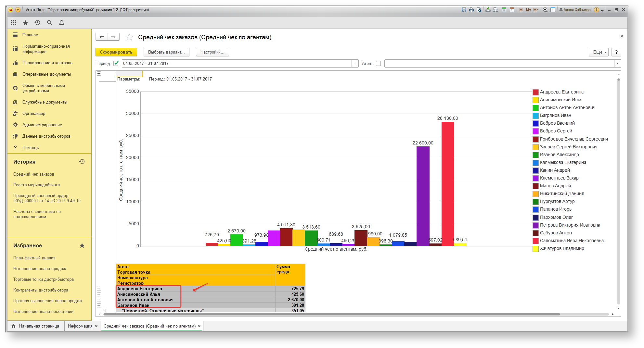Go back with the left arrow button

(102, 37)
